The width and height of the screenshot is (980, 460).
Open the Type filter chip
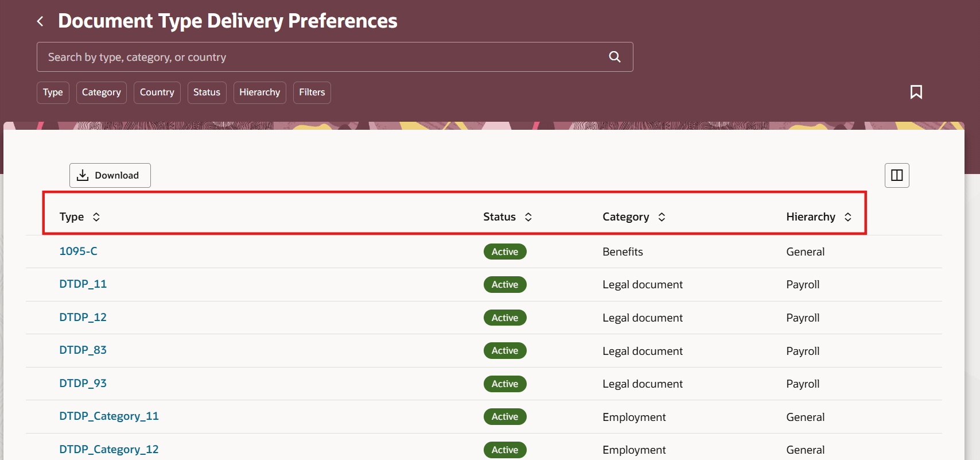[53, 92]
